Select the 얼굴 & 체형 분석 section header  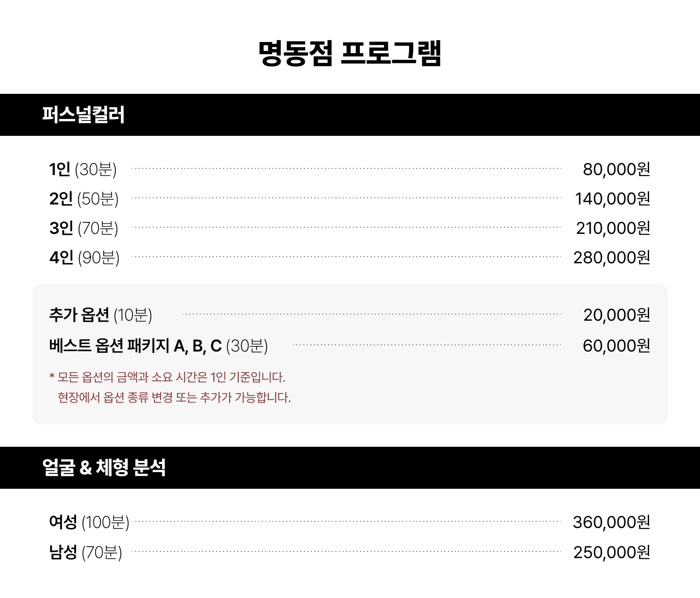point(104,467)
